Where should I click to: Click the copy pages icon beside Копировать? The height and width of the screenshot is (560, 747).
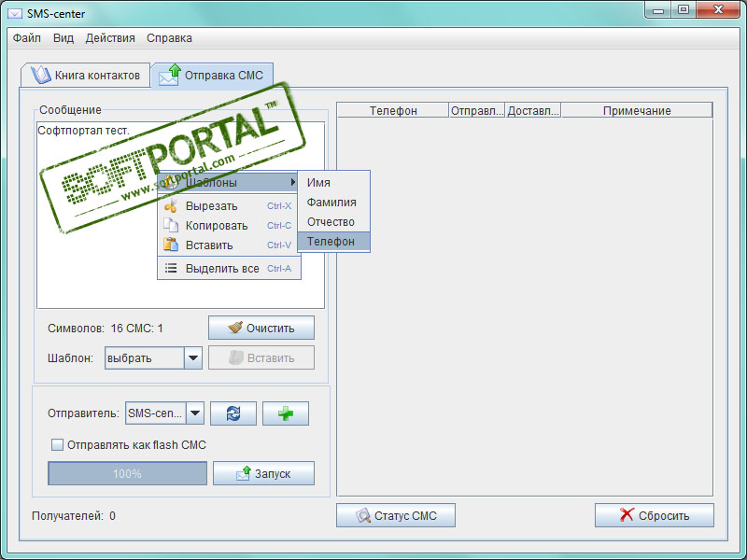coord(171,225)
